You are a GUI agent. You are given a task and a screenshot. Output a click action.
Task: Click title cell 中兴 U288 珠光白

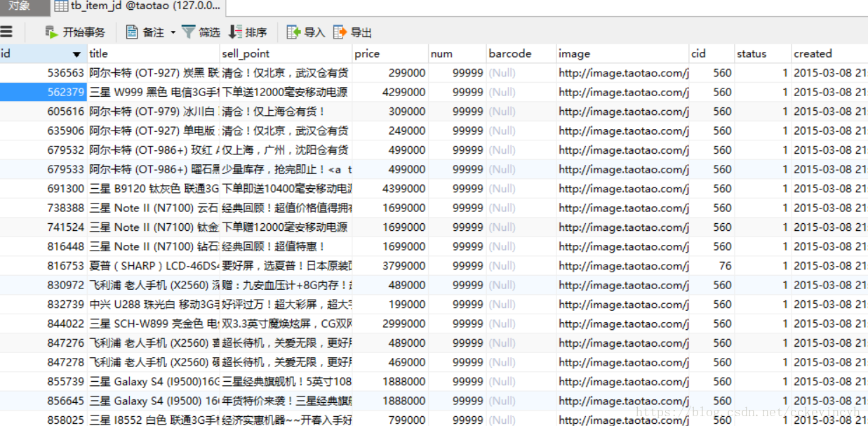pyautogui.click(x=153, y=305)
